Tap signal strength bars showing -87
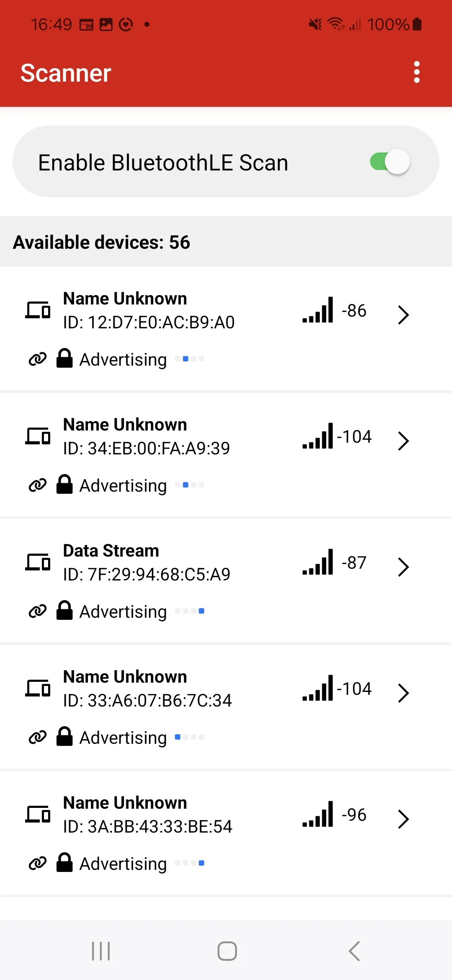 [318, 562]
